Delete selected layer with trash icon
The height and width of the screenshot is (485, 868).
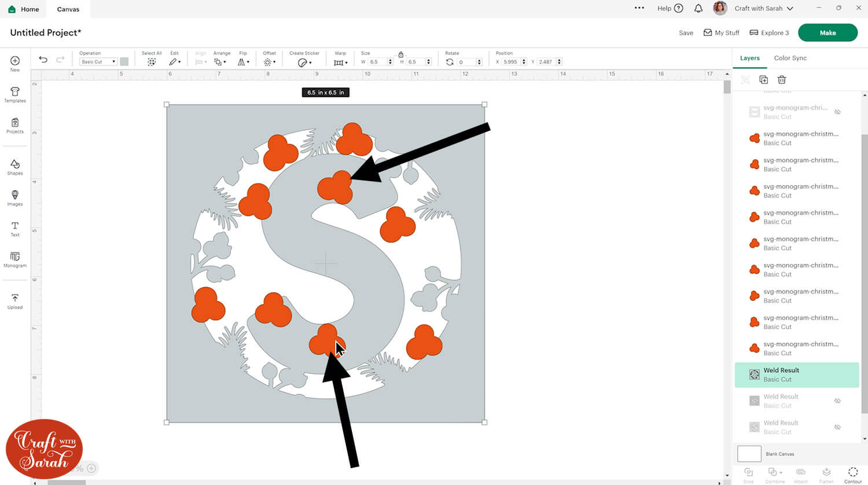pos(782,80)
